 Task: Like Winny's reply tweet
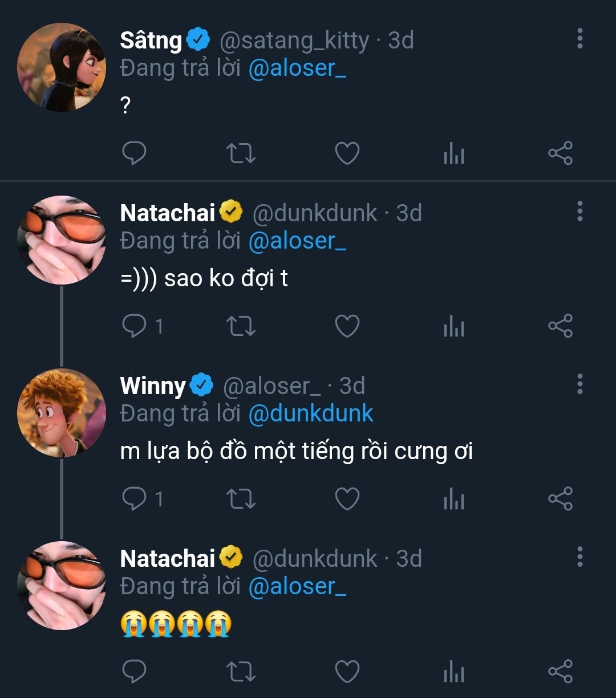pos(347,499)
